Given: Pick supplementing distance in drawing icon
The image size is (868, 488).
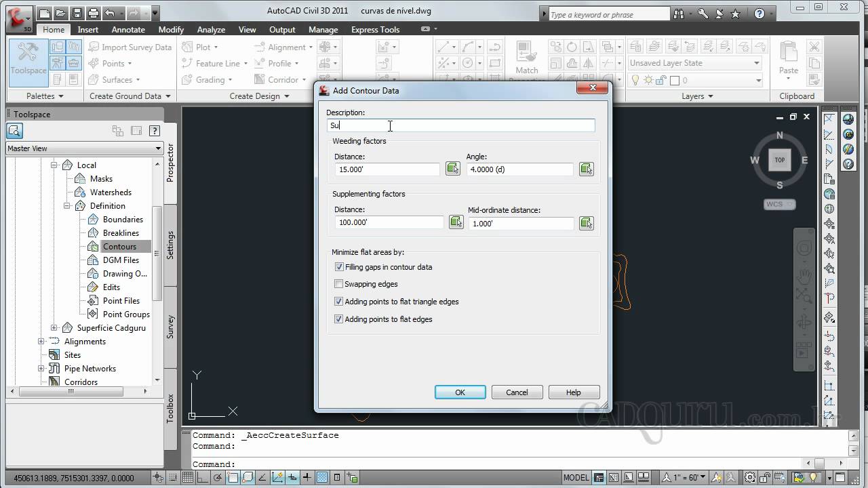Looking at the screenshot, I should point(456,222).
